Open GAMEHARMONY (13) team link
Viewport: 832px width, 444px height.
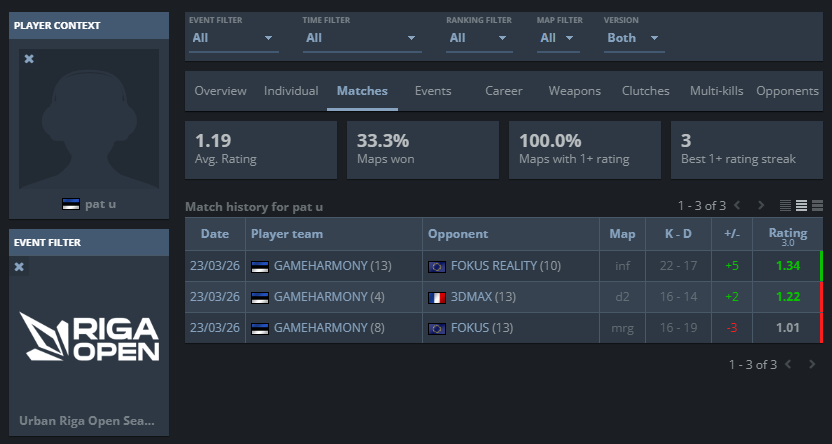tap(333, 266)
